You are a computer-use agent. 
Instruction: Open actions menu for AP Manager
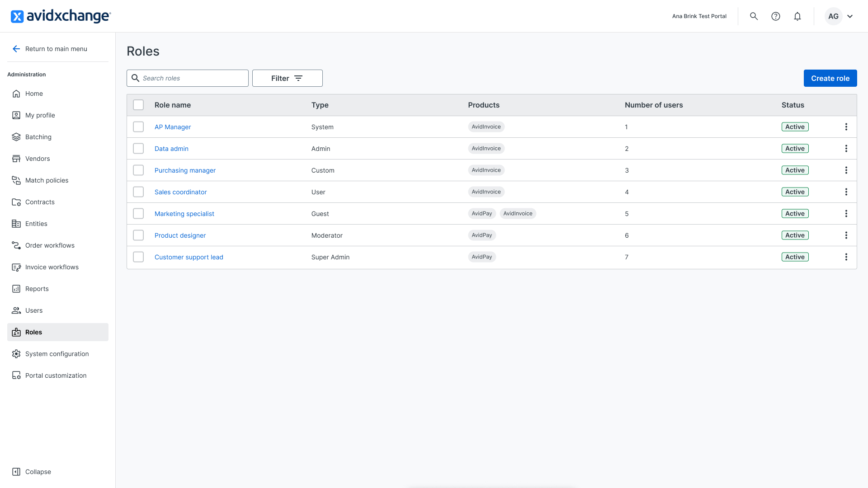(846, 127)
